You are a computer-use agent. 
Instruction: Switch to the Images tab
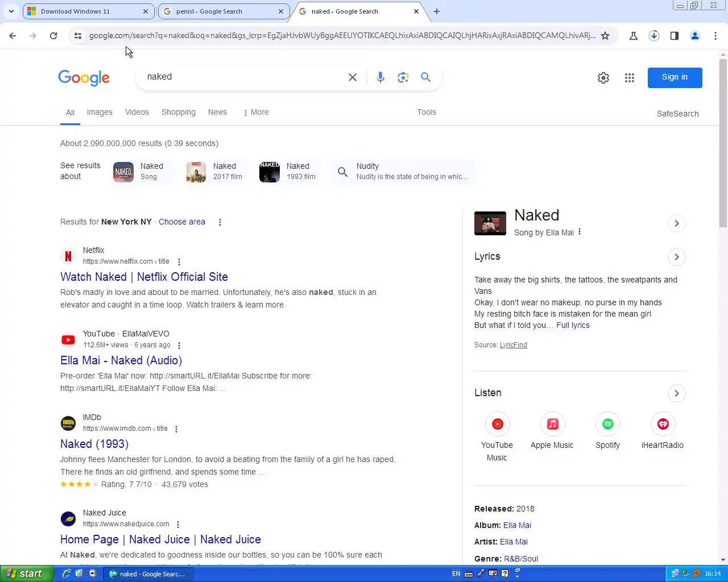(100, 113)
